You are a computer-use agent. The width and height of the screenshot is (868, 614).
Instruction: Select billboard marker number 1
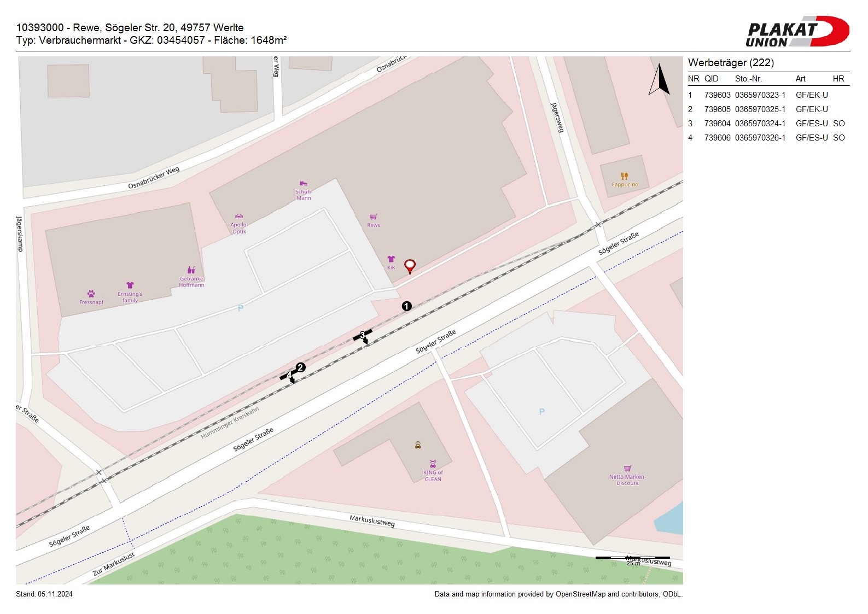(406, 306)
